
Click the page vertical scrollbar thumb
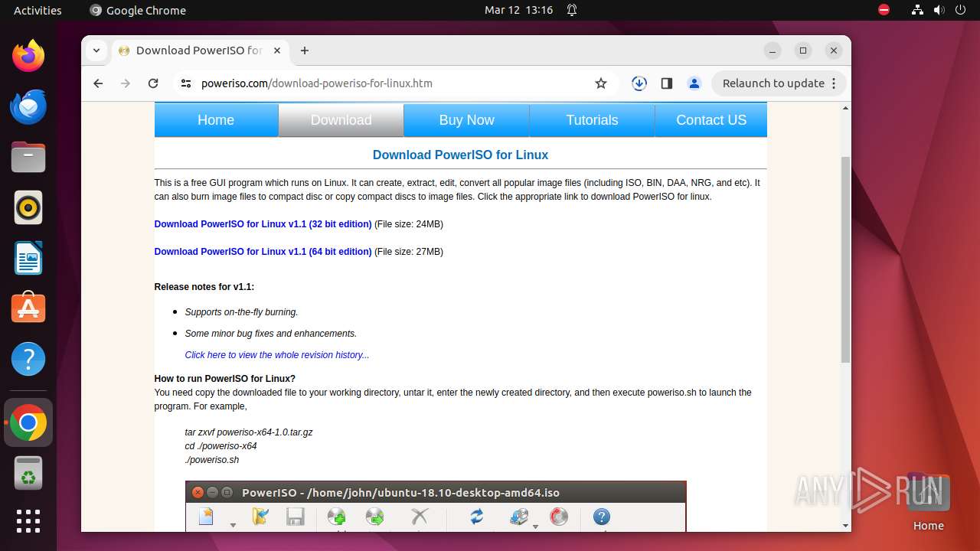(x=845, y=259)
